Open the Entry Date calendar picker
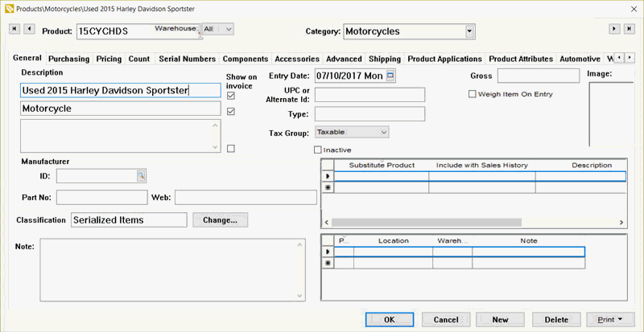 390,76
